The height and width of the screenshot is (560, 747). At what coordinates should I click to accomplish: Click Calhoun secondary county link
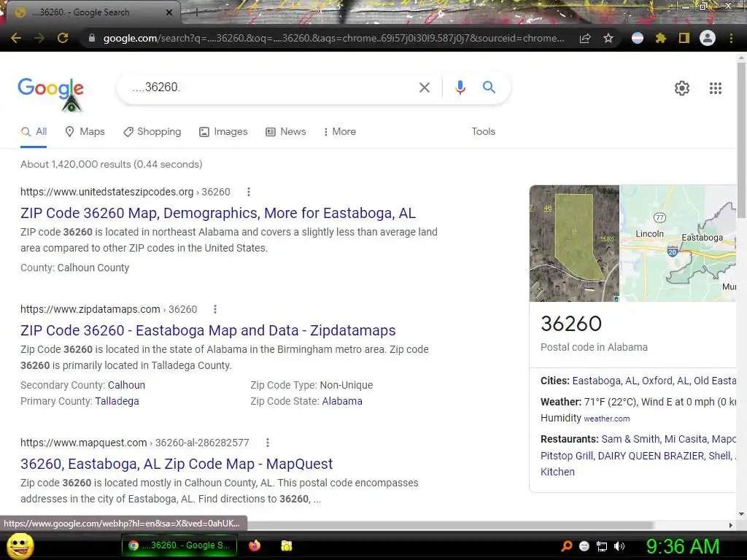pyautogui.click(x=126, y=385)
